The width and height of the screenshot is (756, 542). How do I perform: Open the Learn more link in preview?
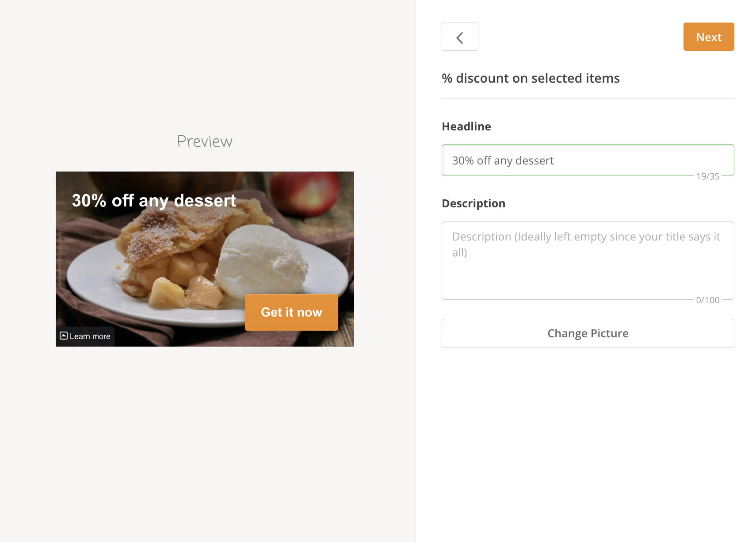point(90,336)
